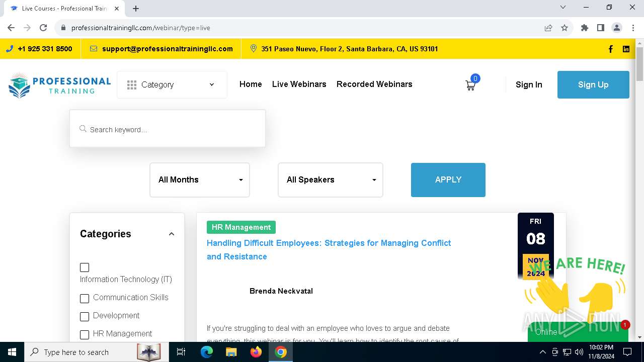
Task: Click the Professional Training logo
Action: point(59,84)
